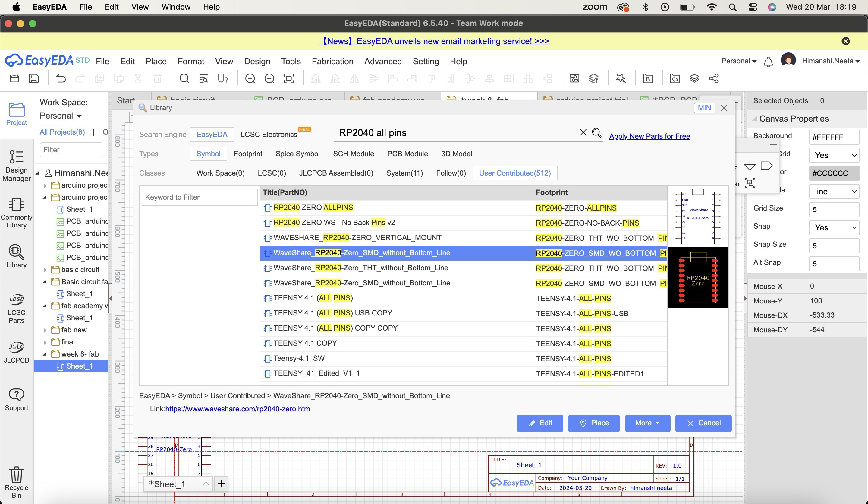Toggle grid visibility Yes option

[x=834, y=155]
